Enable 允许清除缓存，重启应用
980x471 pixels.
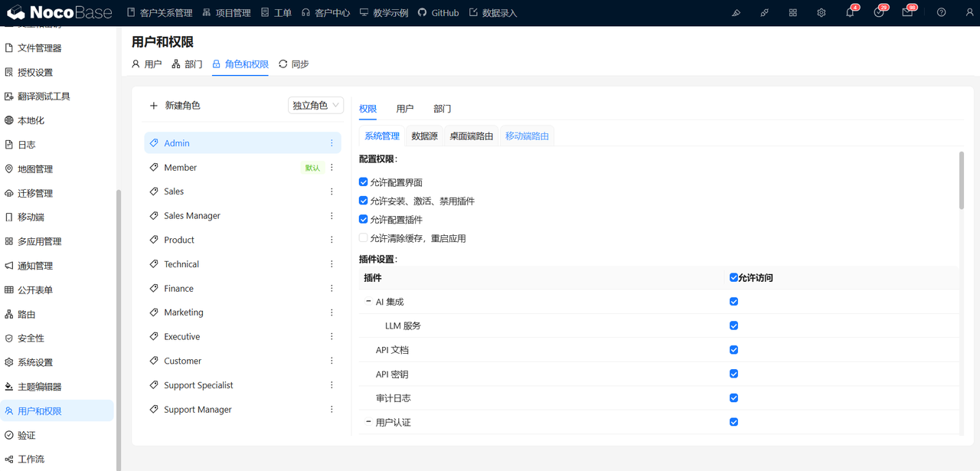point(363,237)
